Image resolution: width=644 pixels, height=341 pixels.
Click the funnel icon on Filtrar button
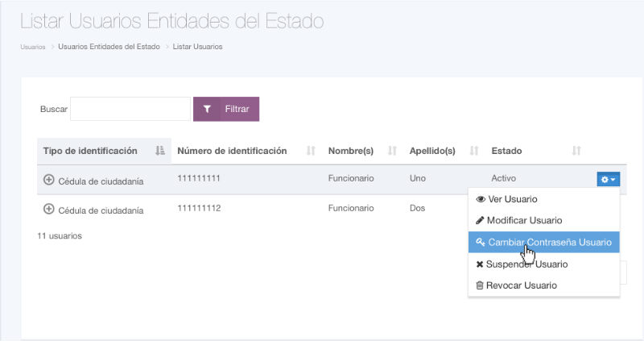pyautogui.click(x=207, y=109)
